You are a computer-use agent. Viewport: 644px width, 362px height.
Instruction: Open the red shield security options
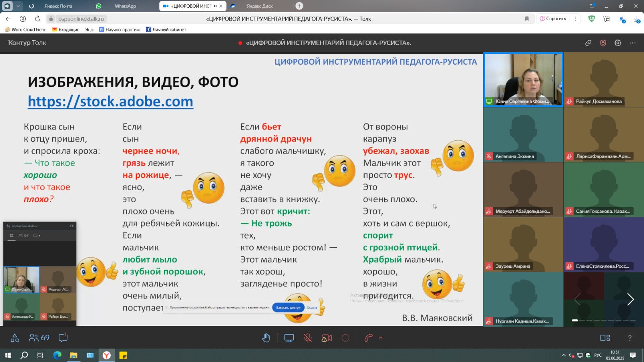coord(603,43)
